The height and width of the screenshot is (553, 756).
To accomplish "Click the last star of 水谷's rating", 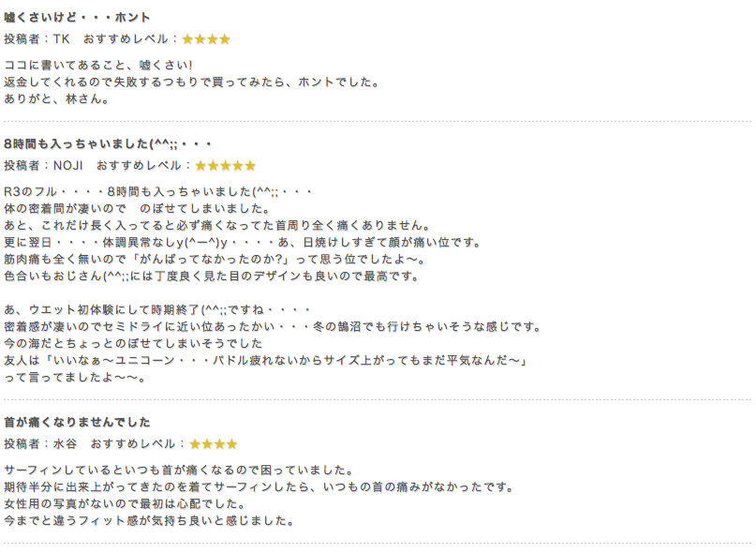I will (232, 444).
